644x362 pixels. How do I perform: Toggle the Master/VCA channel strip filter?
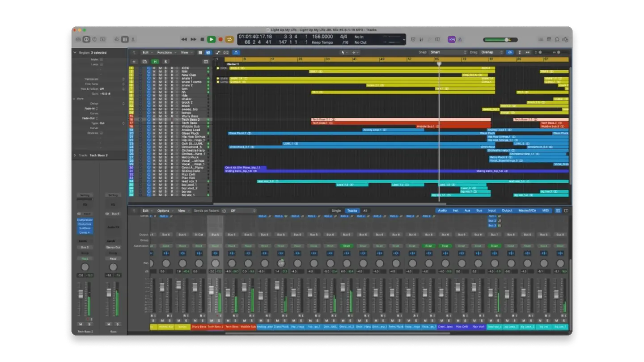tap(527, 210)
